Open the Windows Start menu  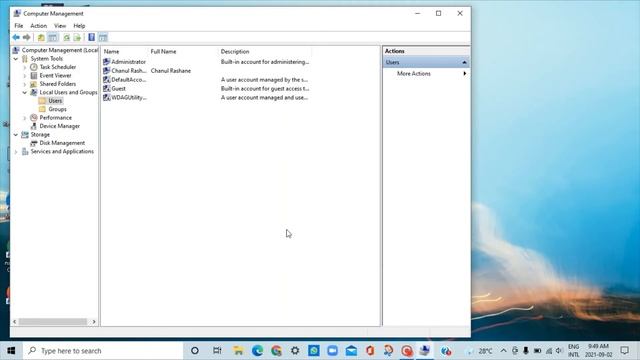[x=11, y=351]
